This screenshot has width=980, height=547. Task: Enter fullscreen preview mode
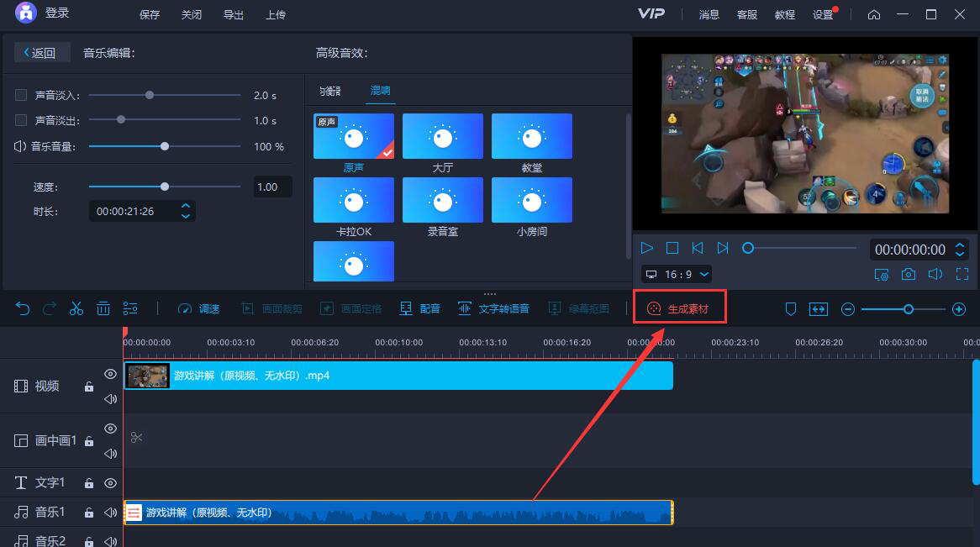[962, 274]
